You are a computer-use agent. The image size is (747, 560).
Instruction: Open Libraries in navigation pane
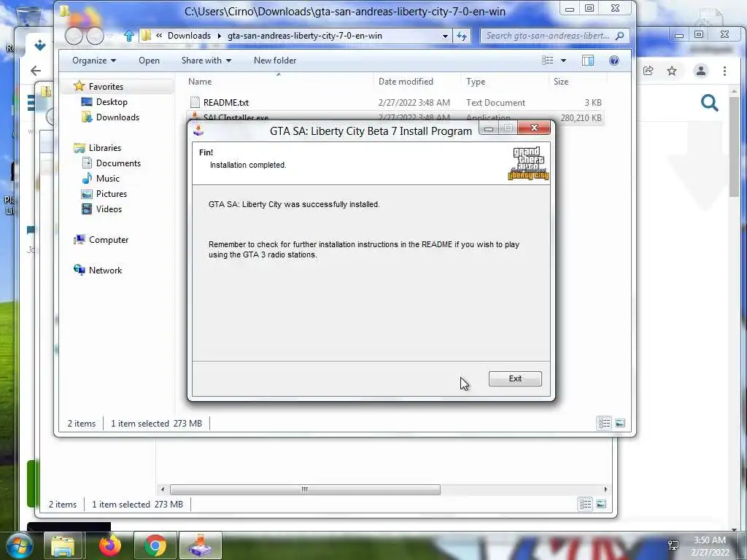105,147
